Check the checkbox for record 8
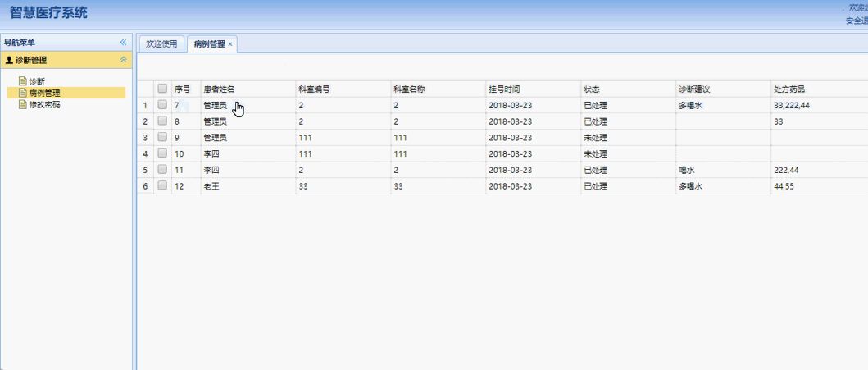 point(162,121)
